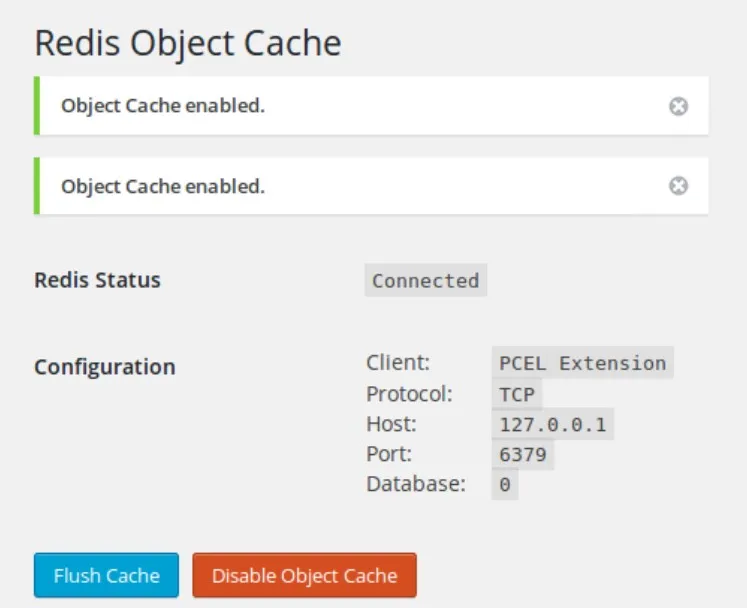Click the Port: field label
The width and height of the screenshot is (747, 608).
pos(389,454)
